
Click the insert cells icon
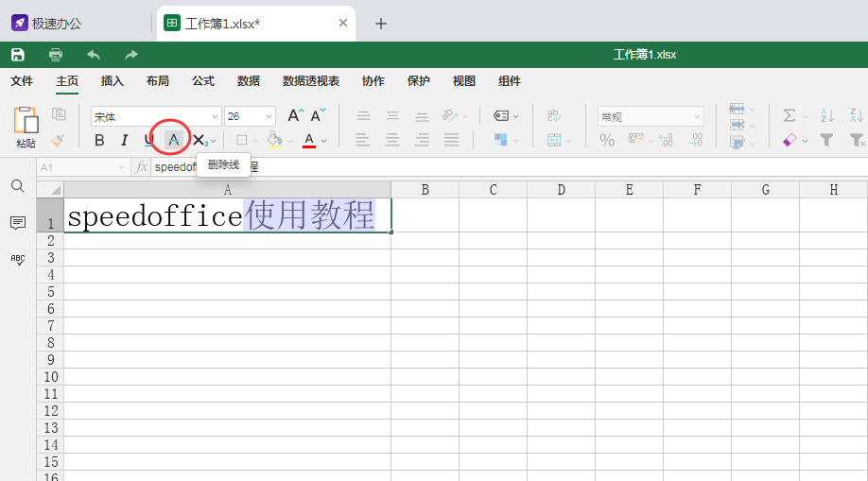737,109
